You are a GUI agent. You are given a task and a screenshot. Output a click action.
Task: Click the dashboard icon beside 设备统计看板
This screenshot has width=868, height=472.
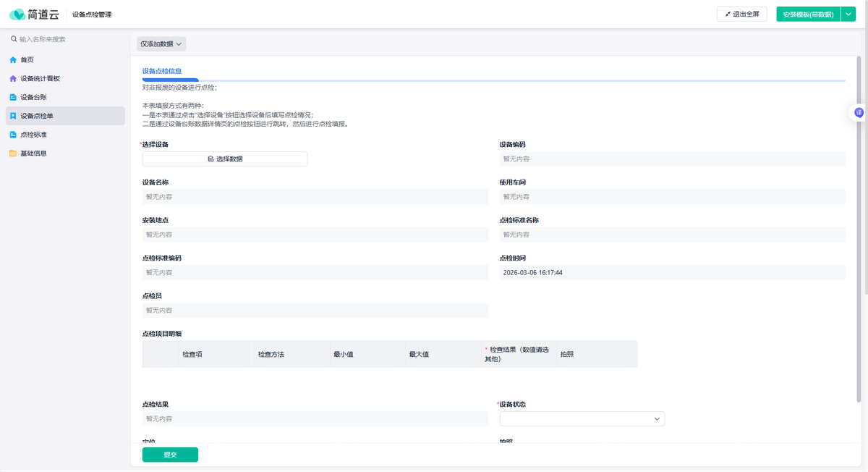pyautogui.click(x=13, y=79)
